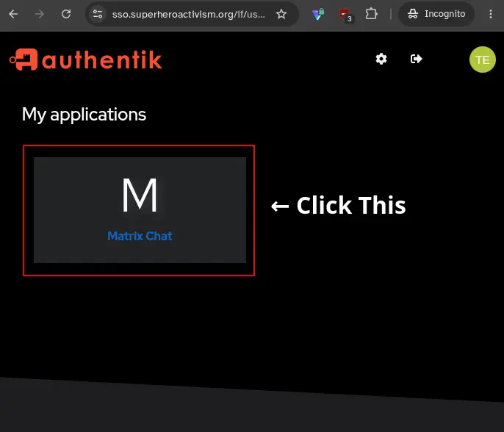Screen dimensions: 504x432
Task: Click the large M application icon
Action: (x=140, y=195)
